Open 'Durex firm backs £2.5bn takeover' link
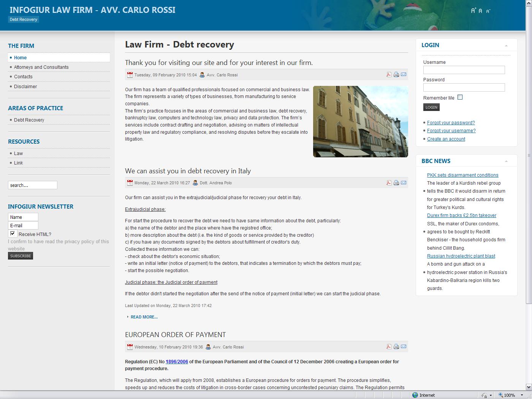The height and width of the screenshot is (399, 532). (461, 215)
